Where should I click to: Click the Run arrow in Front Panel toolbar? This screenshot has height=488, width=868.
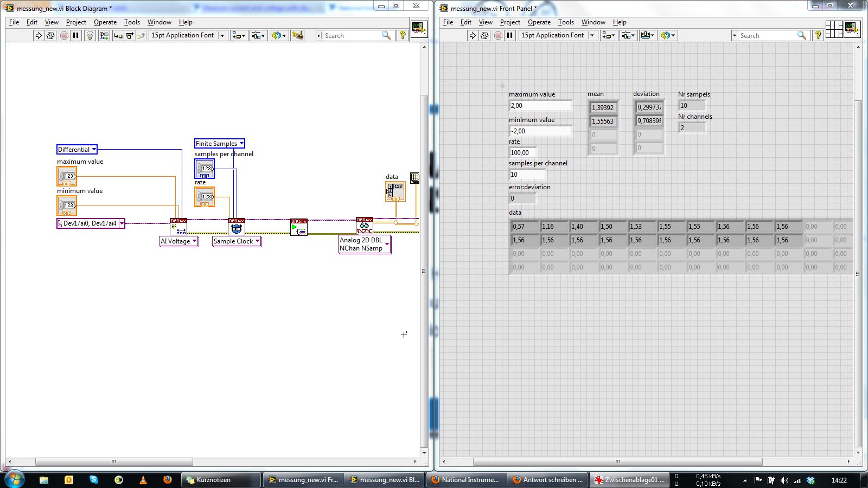pos(473,35)
